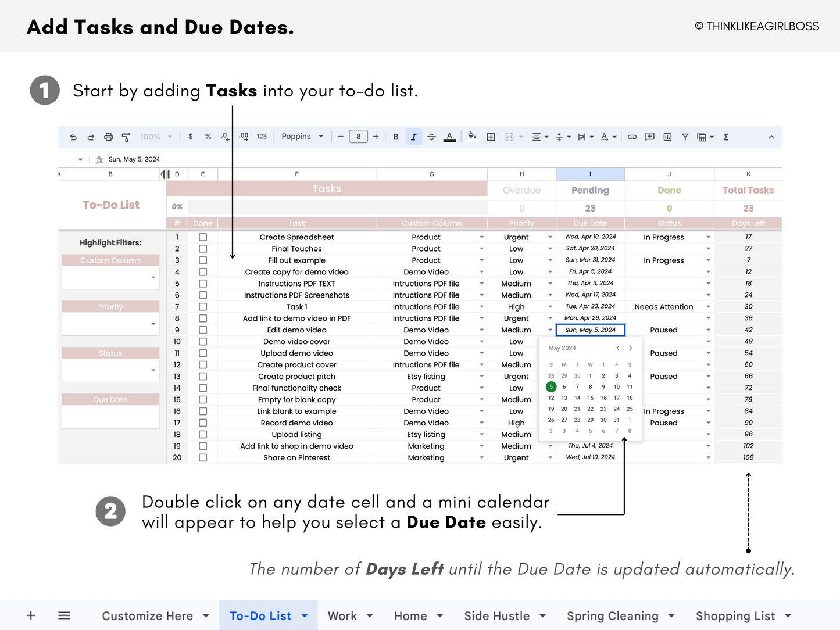The image size is (840, 630).
Task: Open the insert chart tool
Action: (x=667, y=137)
